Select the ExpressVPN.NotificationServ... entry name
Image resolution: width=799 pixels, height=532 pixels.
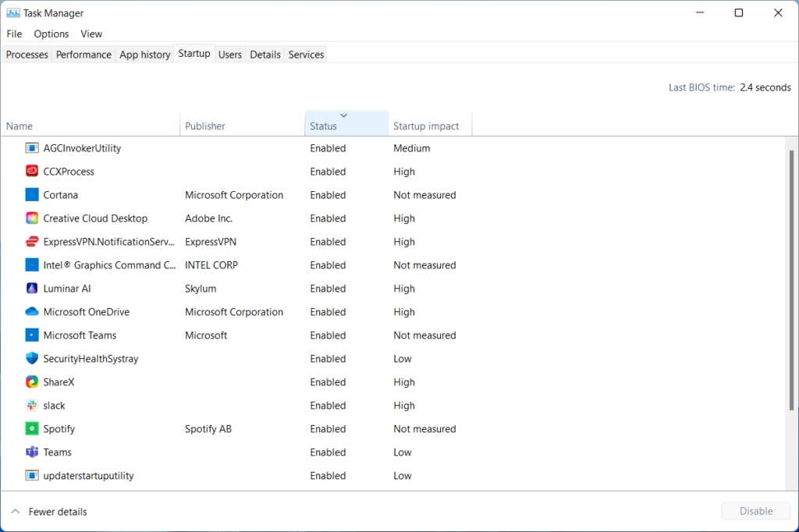pyautogui.click(x=109, y=242)
